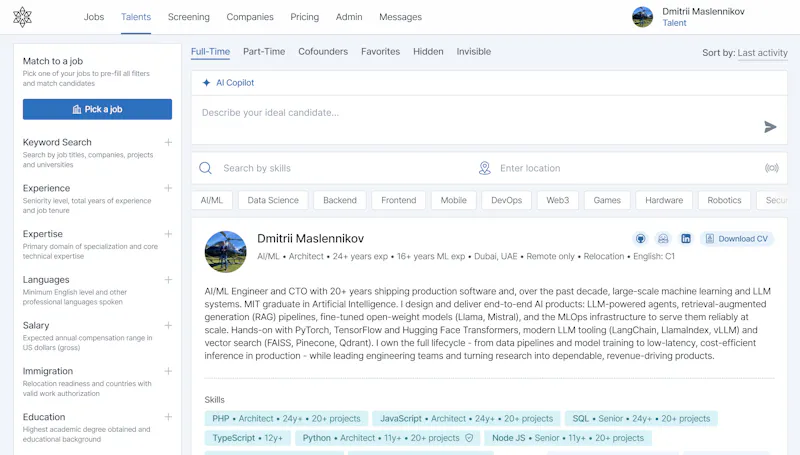Click the verified shield on Python skill
This screenshot has width=800, height=455.
pos(469,438)
